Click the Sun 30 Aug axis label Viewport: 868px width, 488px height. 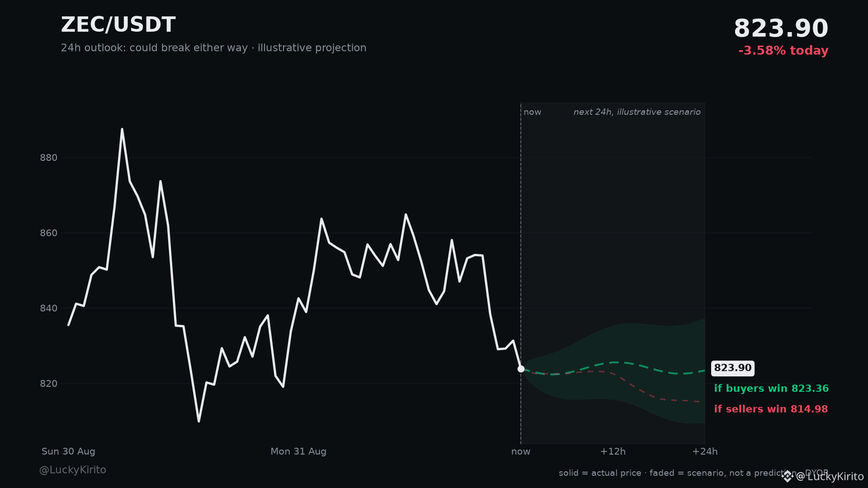point(68,451)
